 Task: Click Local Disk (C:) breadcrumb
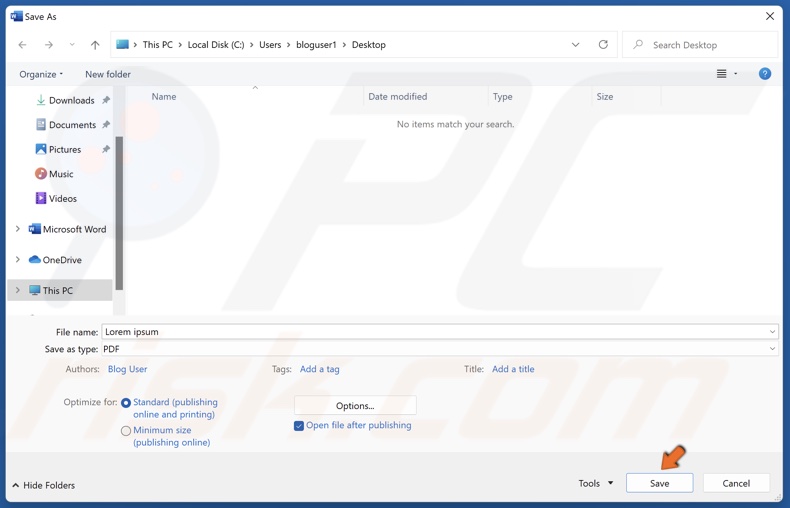[x=216, y=45]
